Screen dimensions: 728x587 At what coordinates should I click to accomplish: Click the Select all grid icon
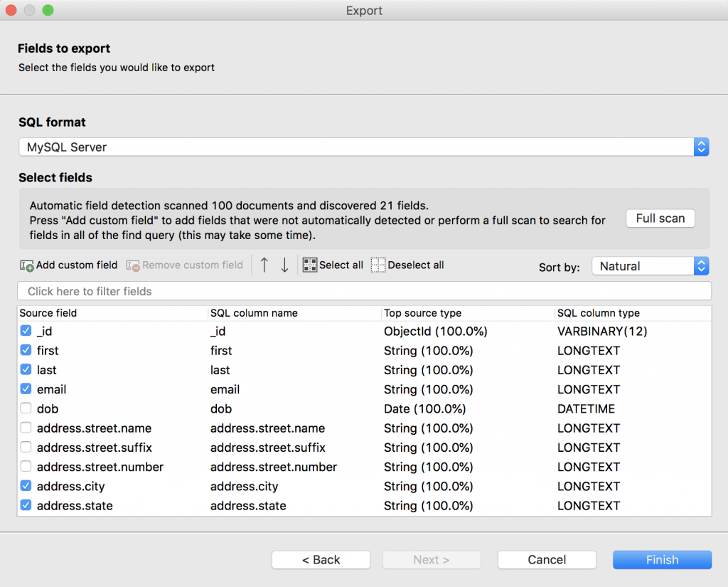[x=310, y=265]
